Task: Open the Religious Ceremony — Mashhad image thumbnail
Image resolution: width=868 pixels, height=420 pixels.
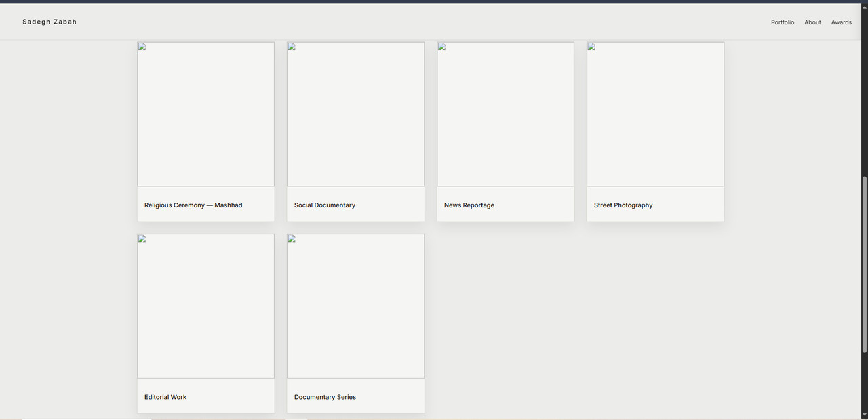Action: tap(206, 114)
